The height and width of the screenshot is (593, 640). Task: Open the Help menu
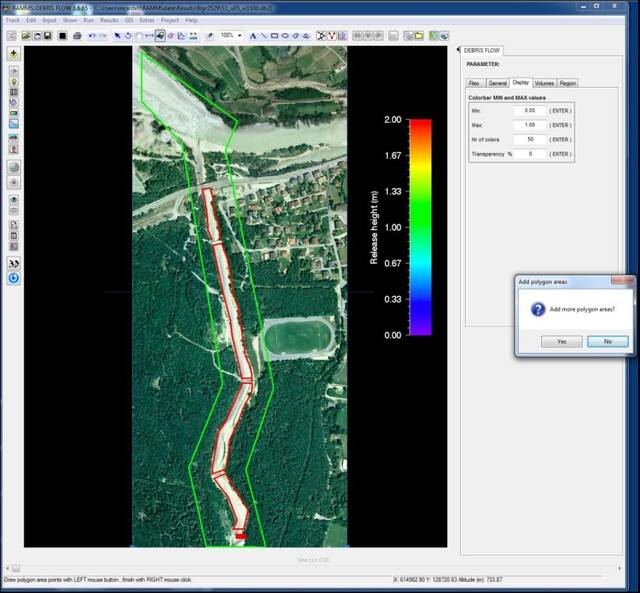pos(191,20)
